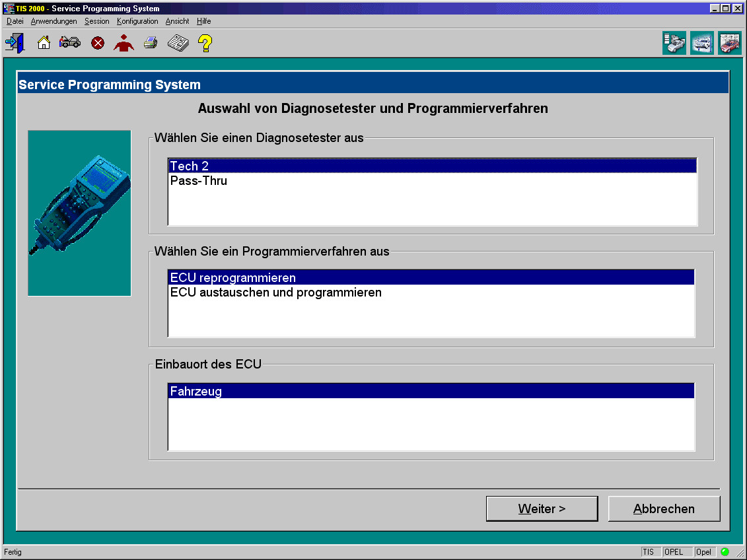The width and height of the screenshot is (747, 560).
Task: Click the first top-right application icon with car list
Action: click(x=674, y=43)
